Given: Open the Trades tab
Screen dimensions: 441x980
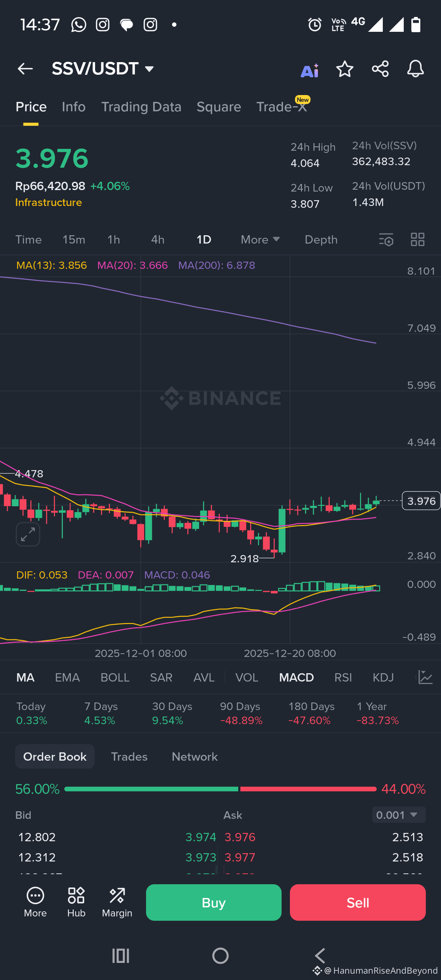Looking at the screenshot, I should coord(129,756).
